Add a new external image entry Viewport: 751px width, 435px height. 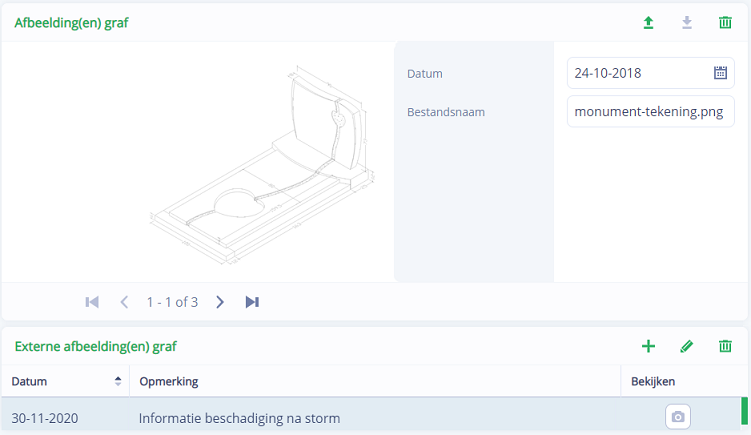[648, 346]
